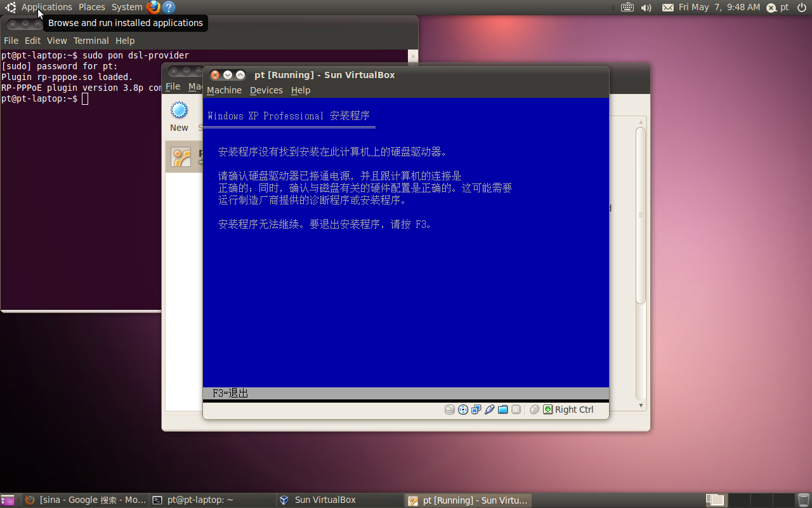This screenshot has height=508, width=812.
Task: Click the Ubuntu logo icon
Action: 11,7
